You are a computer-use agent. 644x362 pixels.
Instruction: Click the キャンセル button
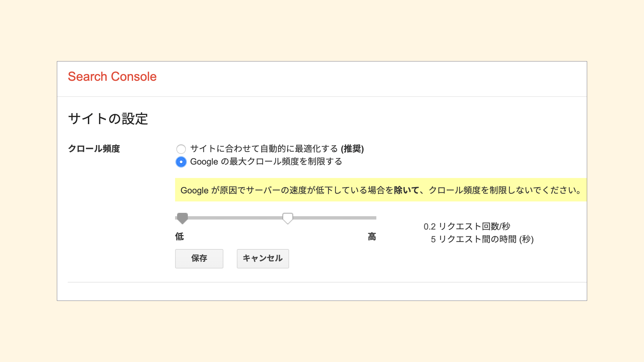[263, 258]
